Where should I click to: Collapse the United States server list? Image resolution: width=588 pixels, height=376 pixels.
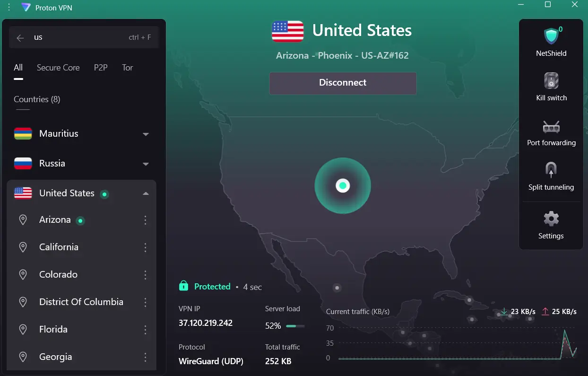tap(146, 193)
